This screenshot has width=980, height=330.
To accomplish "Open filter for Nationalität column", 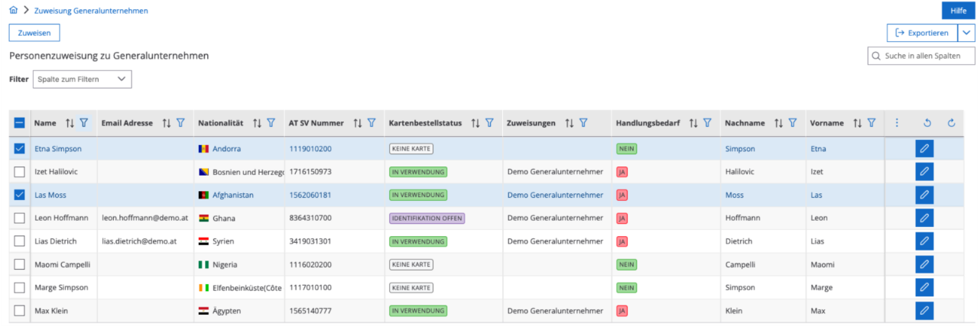I will [x=271, y=123].
